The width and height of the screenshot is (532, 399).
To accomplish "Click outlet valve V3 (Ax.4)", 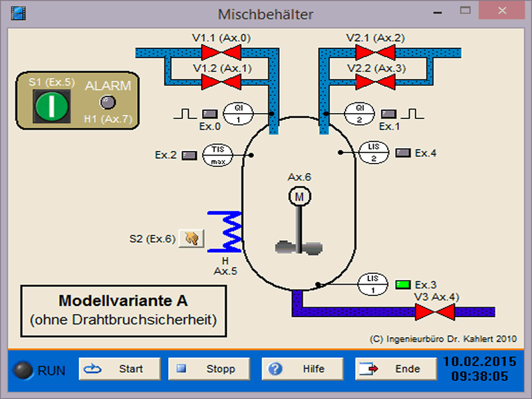I will click(x=434, y=311).
